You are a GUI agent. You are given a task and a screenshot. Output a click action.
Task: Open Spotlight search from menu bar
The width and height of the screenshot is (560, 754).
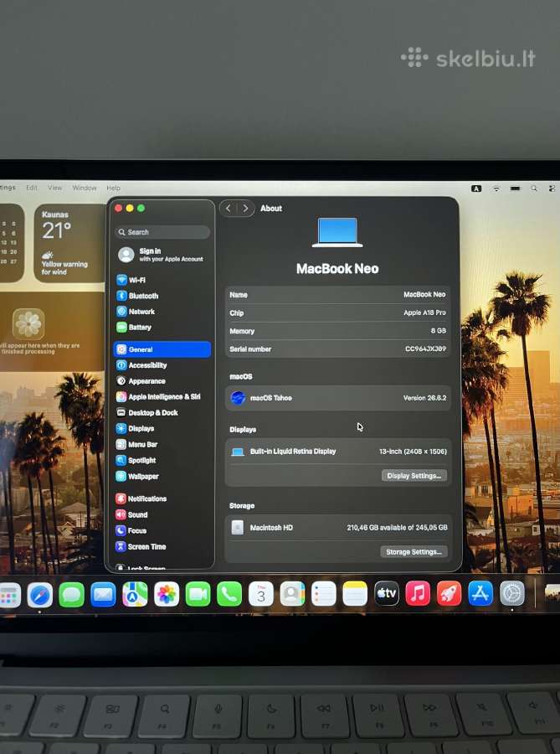point(534,188)
